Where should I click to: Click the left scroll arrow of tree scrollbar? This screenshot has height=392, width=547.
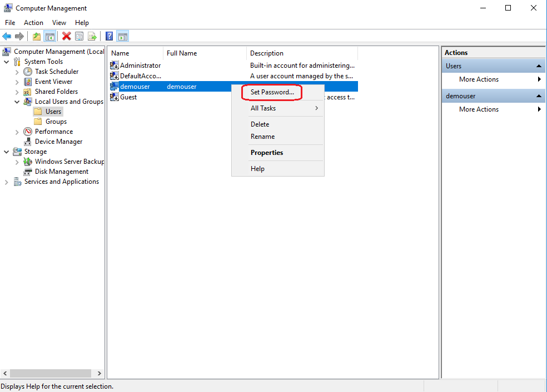(5, 373)
